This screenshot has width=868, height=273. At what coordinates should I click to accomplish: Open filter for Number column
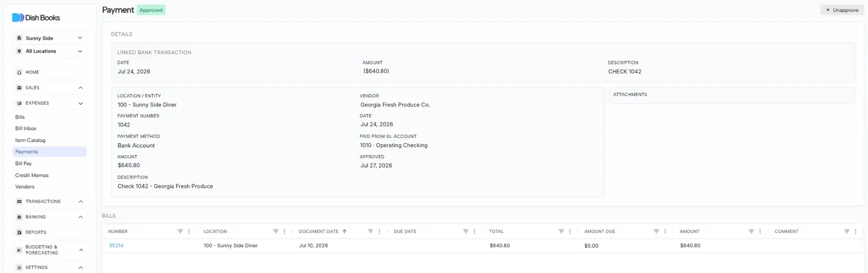click(x=180, y=232)
